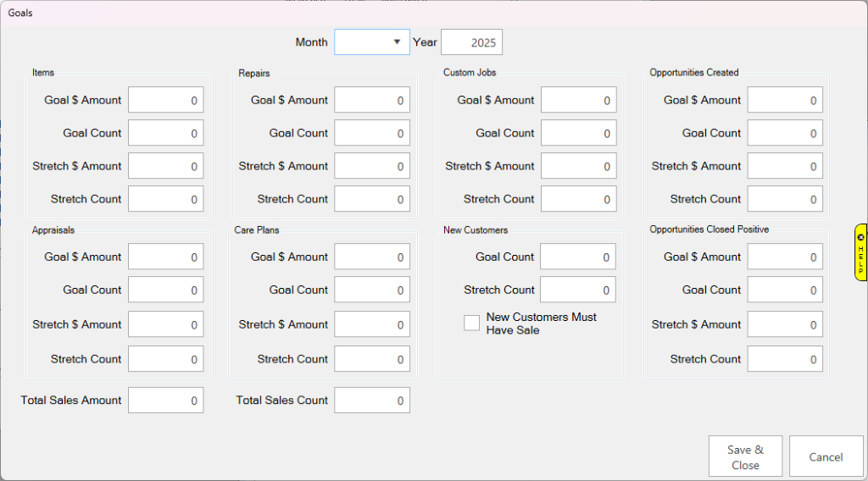Screen dimensions: 868x481
Task: Focus Opportunities Created Goal Count field
Action: pyautogui.click(x=785, y=133)
